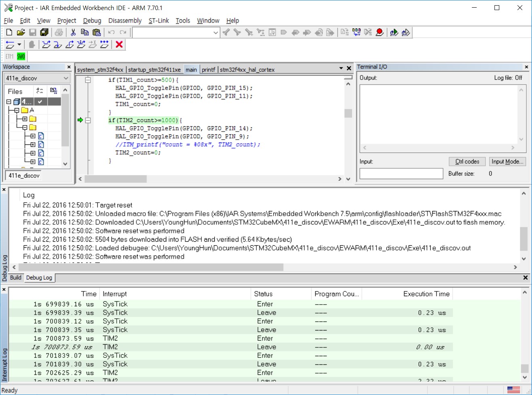Click the Open file folder icon
Screen dimensions: 532x395
21,32
